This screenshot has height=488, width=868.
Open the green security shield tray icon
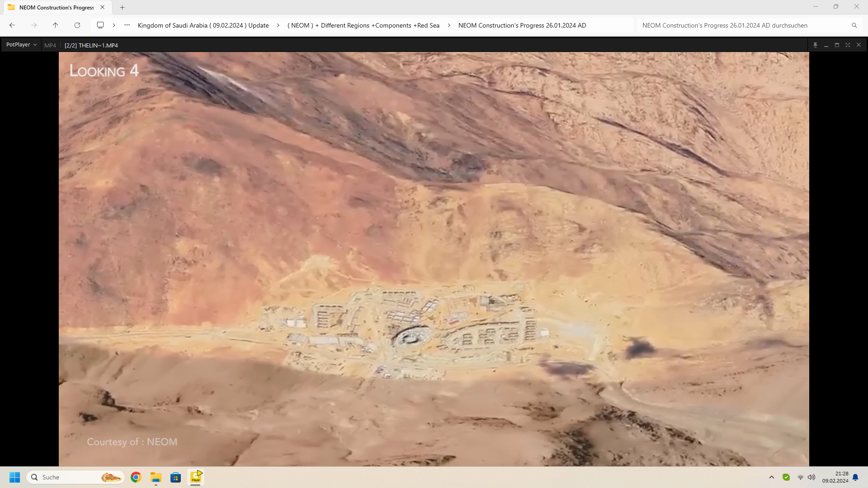point(786,477)
